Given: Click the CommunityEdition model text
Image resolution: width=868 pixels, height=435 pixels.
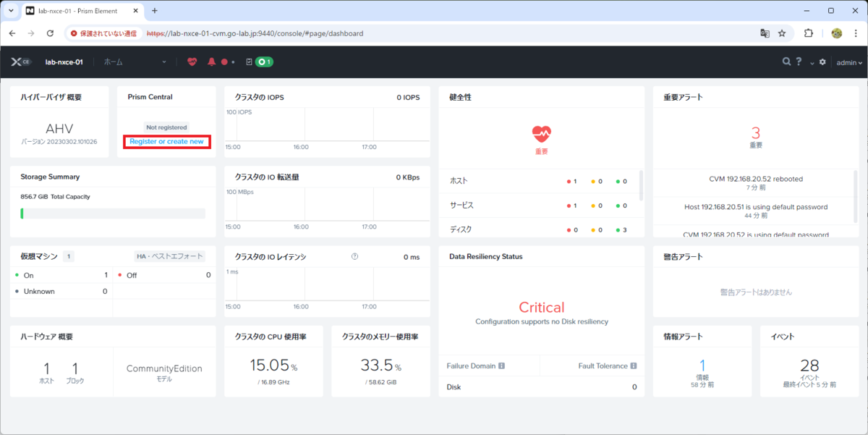Looking at the screenshot, I should click(x=164, y=368).
